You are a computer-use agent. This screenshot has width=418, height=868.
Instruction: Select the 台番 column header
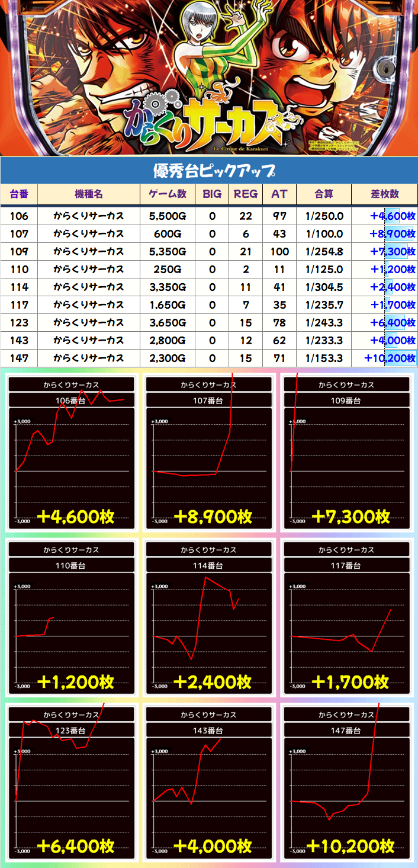click(x=19, y=194)
